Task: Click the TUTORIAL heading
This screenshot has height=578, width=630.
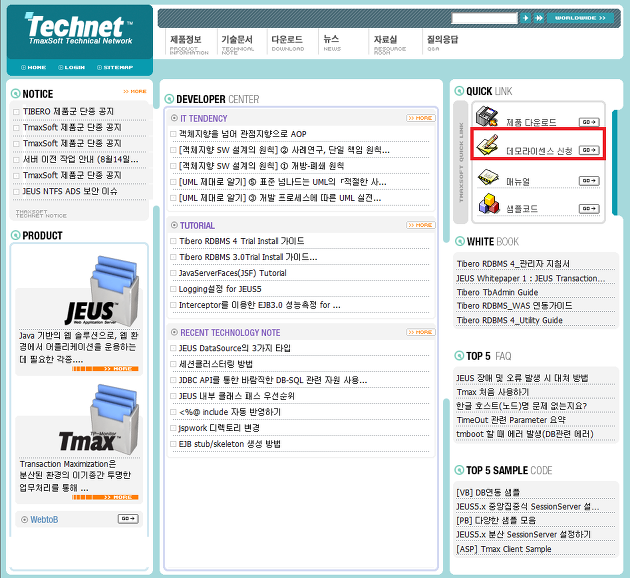Action: coord(197,225)
